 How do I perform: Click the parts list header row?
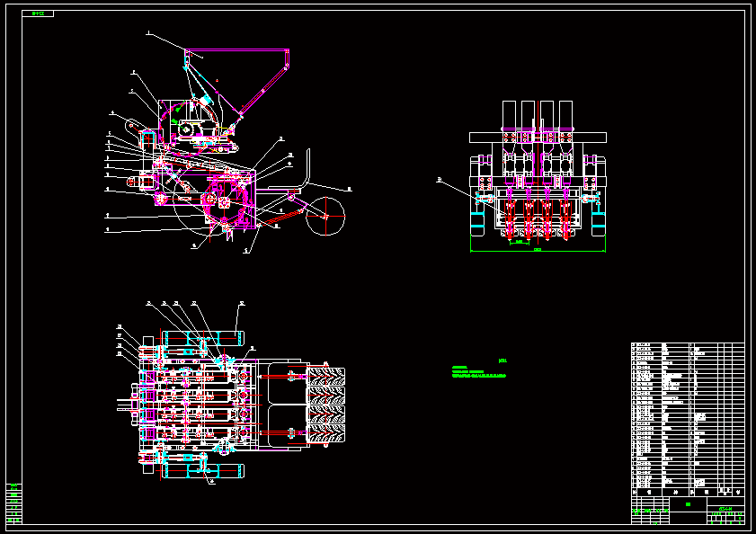click(688, 493)
